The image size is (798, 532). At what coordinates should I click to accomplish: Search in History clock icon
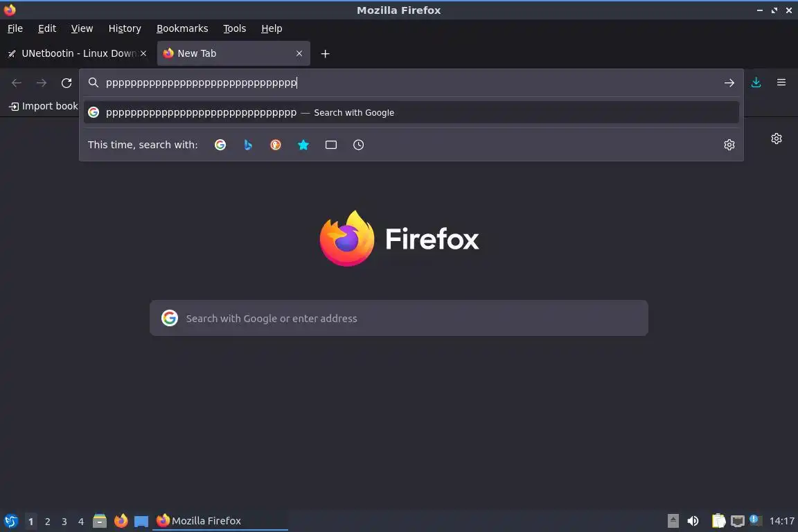point(358,145)
